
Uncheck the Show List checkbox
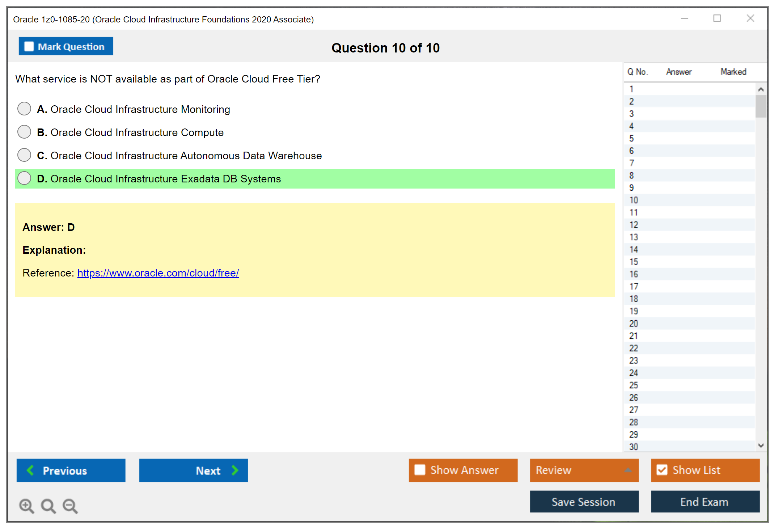pyautogui.click(x=662, y=470)
